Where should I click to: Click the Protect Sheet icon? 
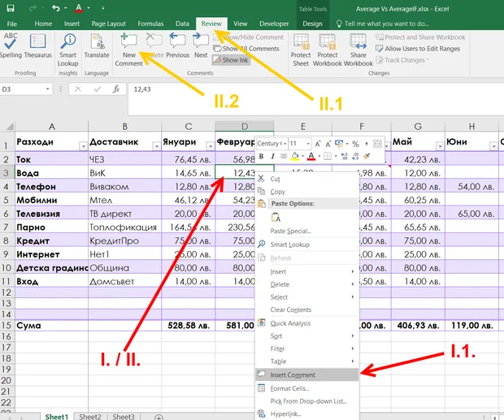click(x=301, y=41)
